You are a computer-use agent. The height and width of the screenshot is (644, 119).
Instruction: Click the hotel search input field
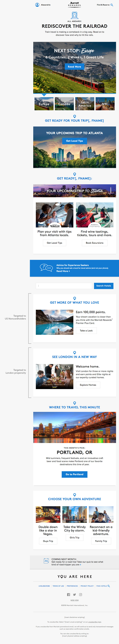pos(64,286)
